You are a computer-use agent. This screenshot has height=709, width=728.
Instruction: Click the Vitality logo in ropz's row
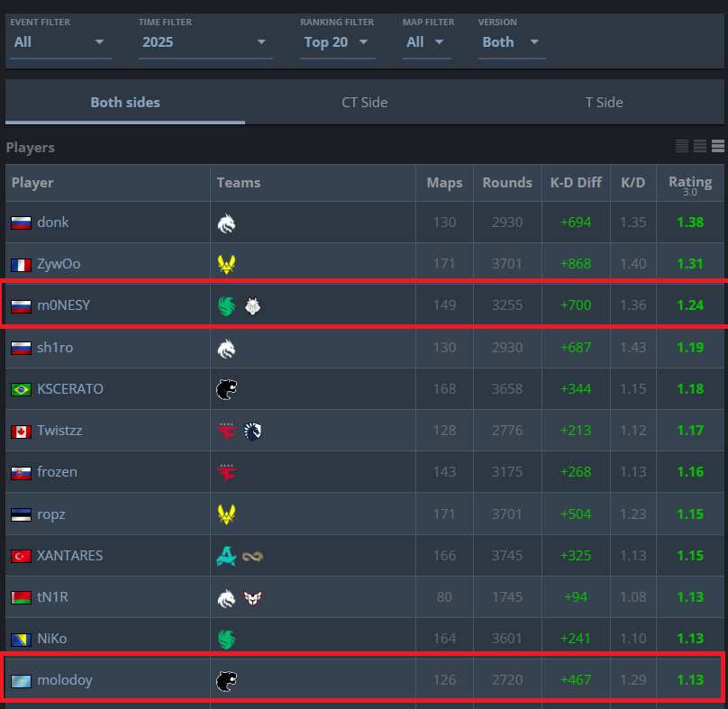coord(226,515)
